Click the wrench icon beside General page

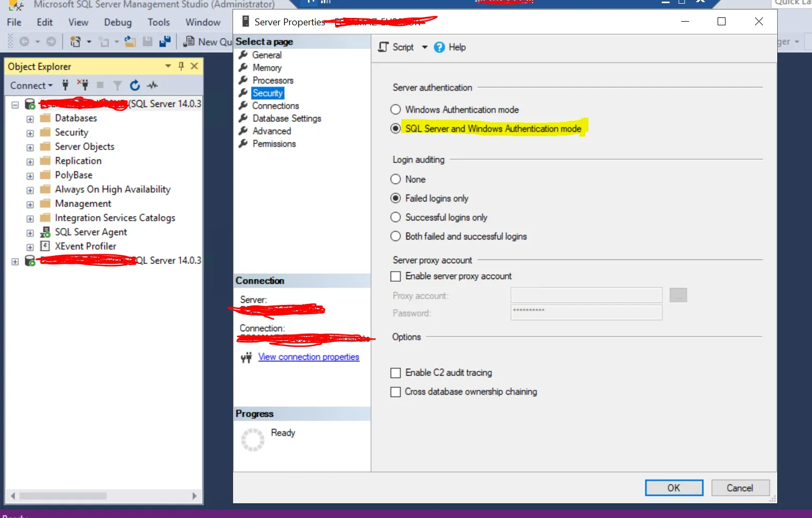[x=243, y=55]
